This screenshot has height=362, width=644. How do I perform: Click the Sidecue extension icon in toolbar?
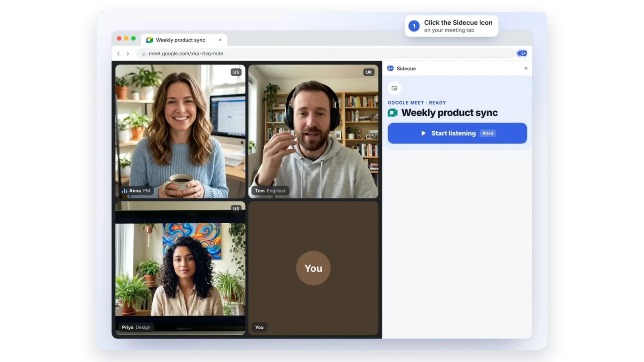[522, 53]
